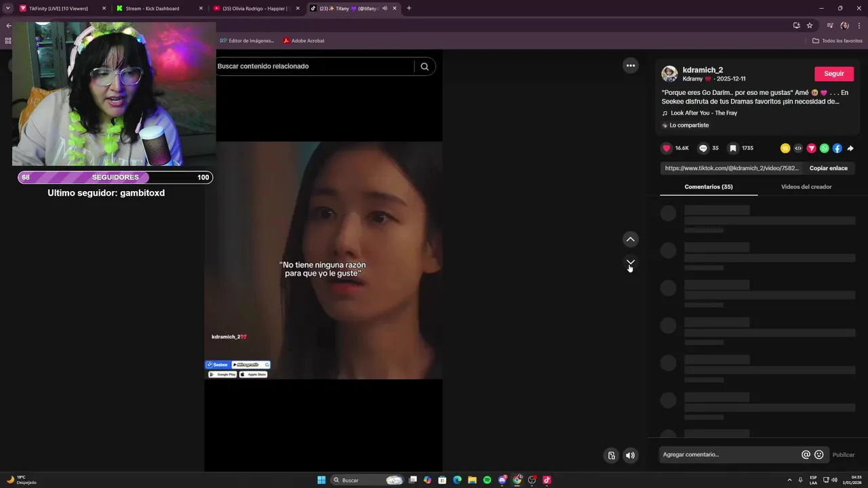Select the video URL text field
Image resolution: width=868 pixels, height=488 pixels.
732,168
